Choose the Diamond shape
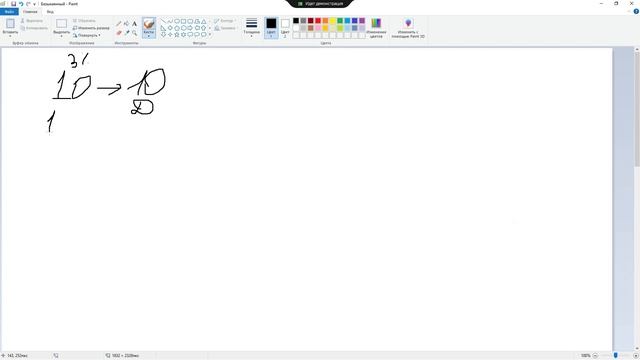 pos(170,28)
